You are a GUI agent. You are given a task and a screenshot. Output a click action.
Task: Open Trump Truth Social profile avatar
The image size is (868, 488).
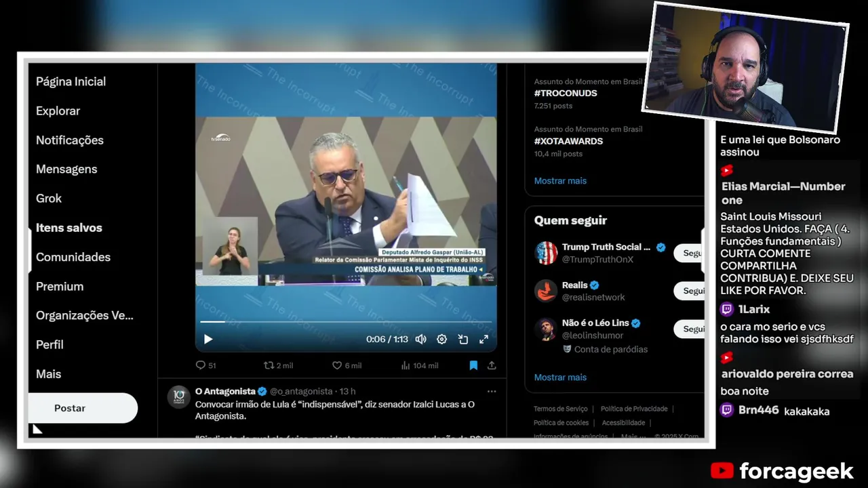click(547, 253)
